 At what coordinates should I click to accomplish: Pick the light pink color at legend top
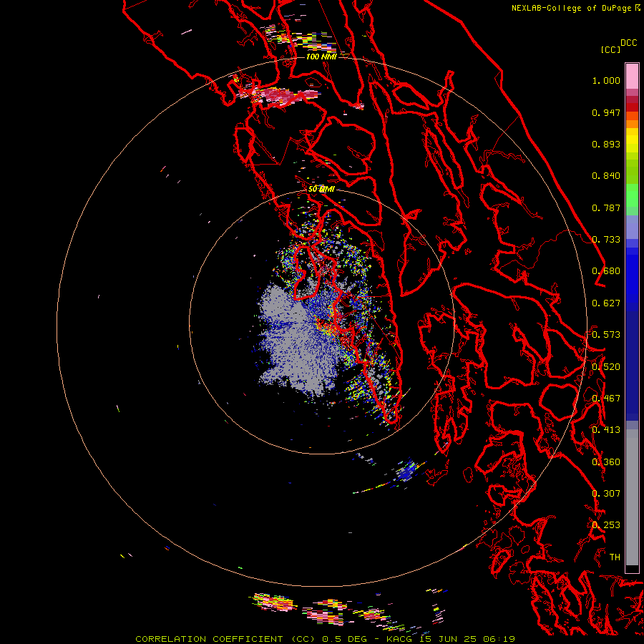tap(632, 76)
